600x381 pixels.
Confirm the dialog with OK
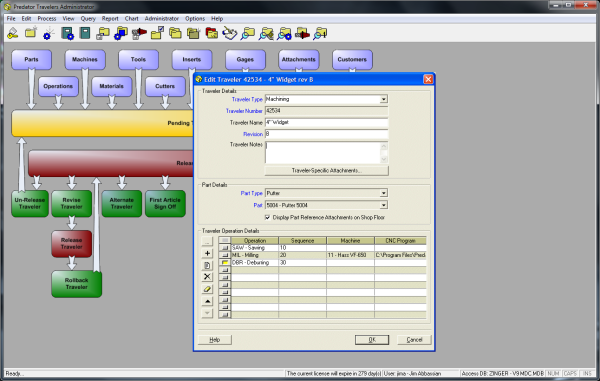(372, 340)
